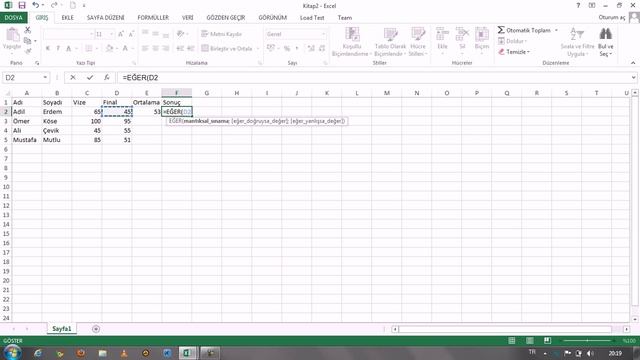Viewport: 640px width, 360px height.
Task: Open the Otomatik Toplam dropdown arrow
Action: 556,30
